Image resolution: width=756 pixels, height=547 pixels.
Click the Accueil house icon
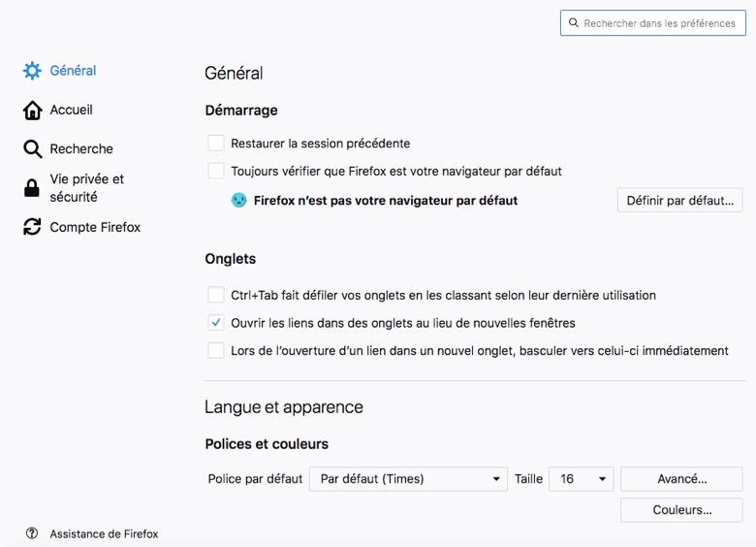32,110
